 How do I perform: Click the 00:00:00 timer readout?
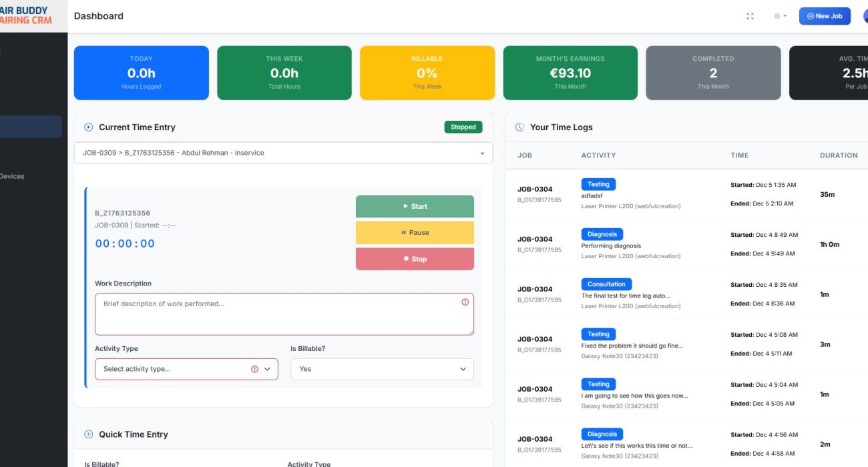[125, 244]
